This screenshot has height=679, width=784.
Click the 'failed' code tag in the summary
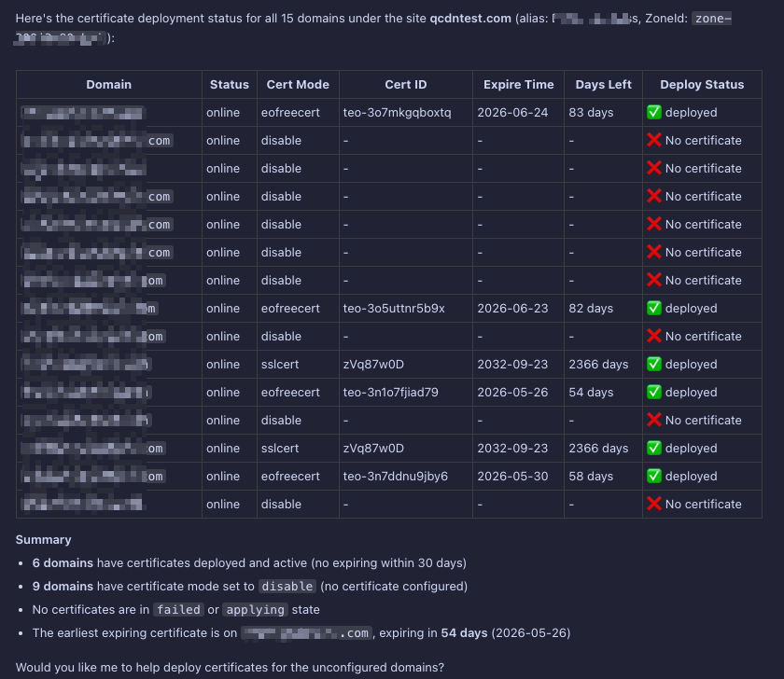(x=178, y=610)
